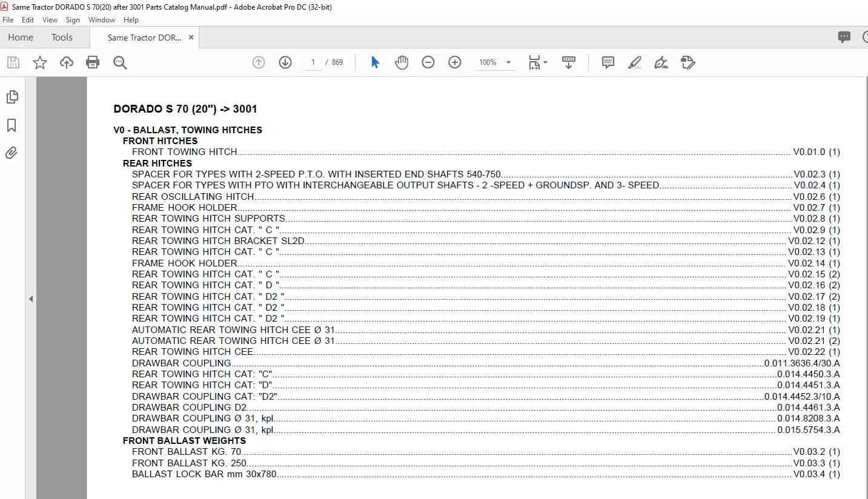Click page reference V0.02.16 (2)

(x=814, y=285)
